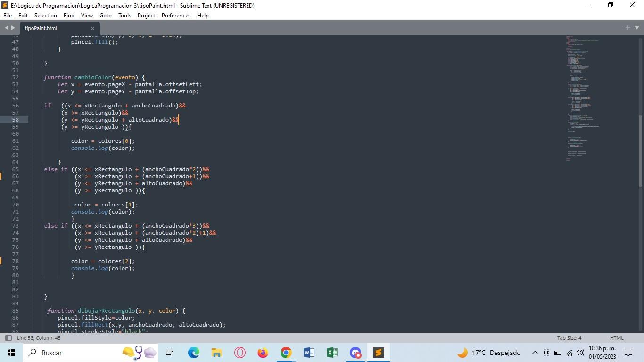The width and height of the screenshot is (644, 362).
Task: Click line number 65 in gutter
Action: [16, 169]
